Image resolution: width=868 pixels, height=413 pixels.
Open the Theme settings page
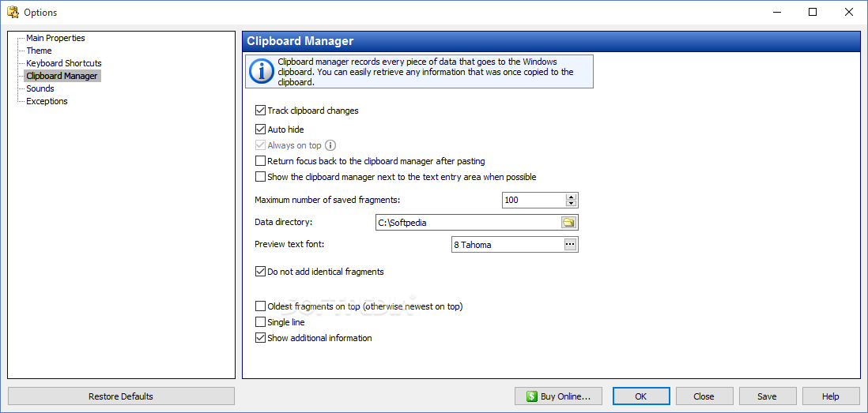tap(39, 51)
